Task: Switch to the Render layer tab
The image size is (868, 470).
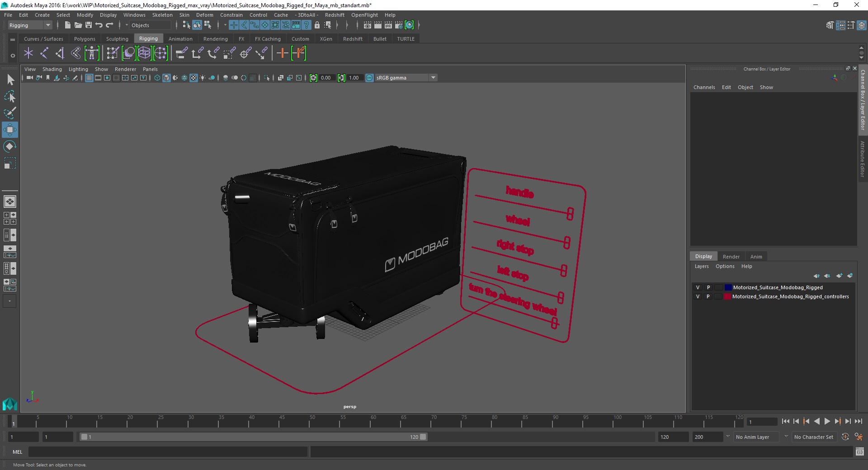Action: click(x=731, y=256)
